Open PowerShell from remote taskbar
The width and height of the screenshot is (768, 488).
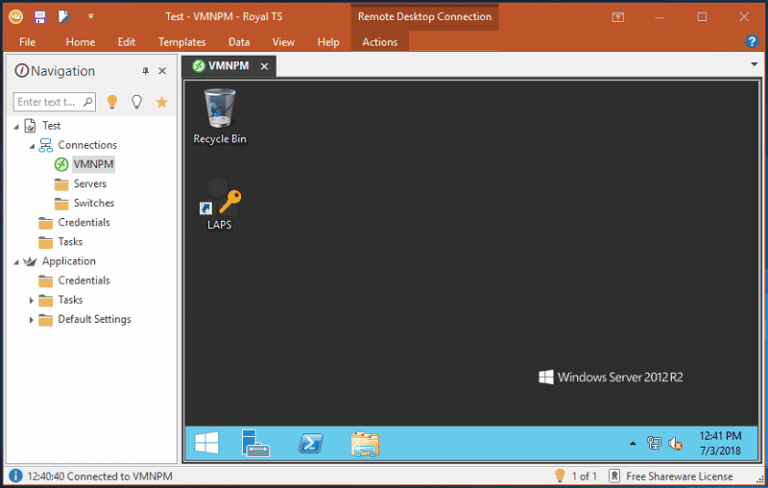click(311, 443)
